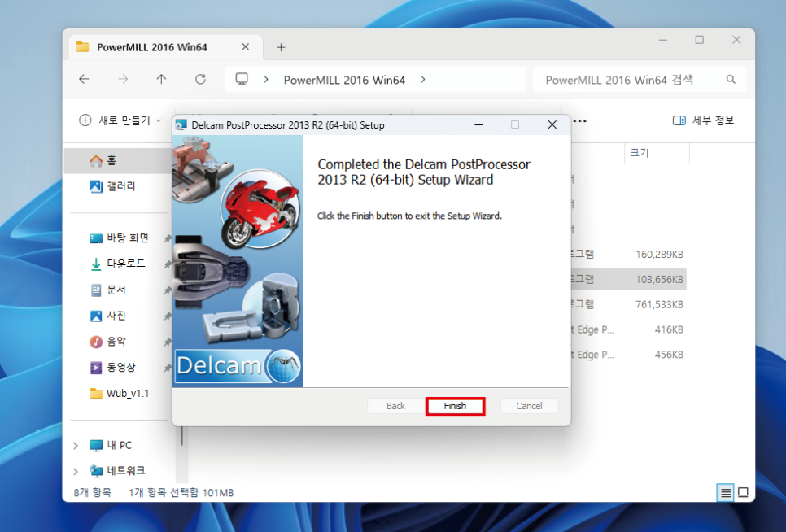Close the File Explorer window
The height and width of the screenshot is (532, 786).
736,40
